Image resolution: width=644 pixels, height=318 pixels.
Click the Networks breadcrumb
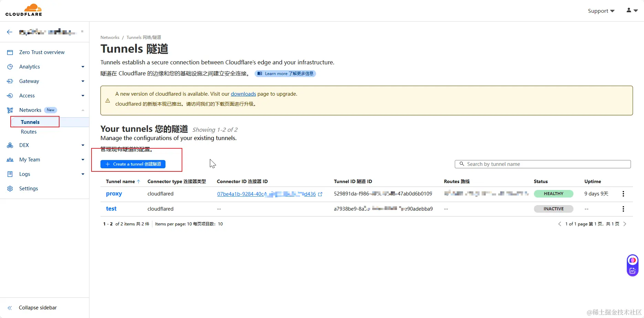[110, 38]
